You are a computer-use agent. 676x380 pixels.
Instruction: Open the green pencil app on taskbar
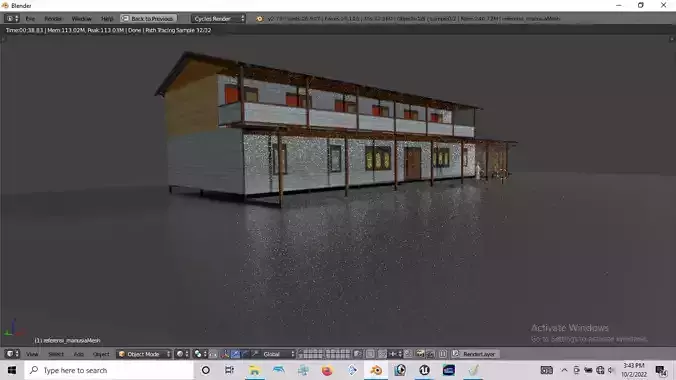(473, 370)
